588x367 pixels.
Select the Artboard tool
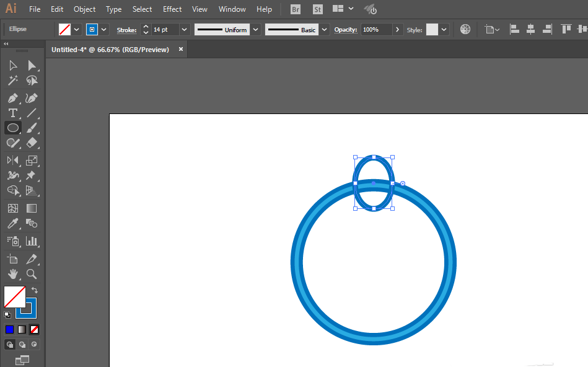(x=13, y=259)
